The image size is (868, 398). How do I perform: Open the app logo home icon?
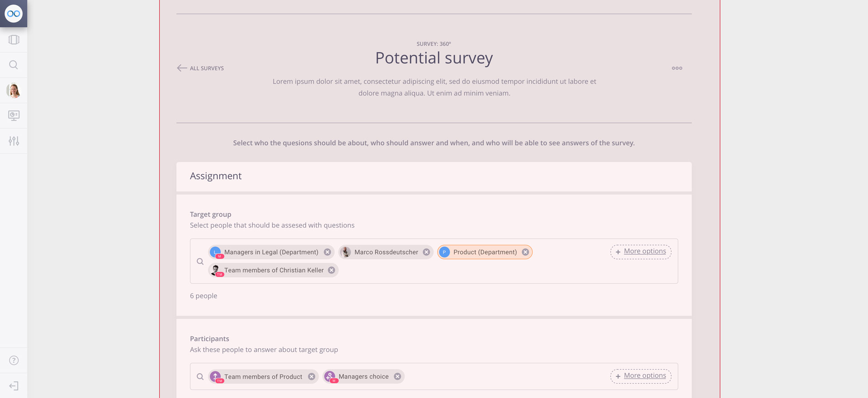click(14, 14)
